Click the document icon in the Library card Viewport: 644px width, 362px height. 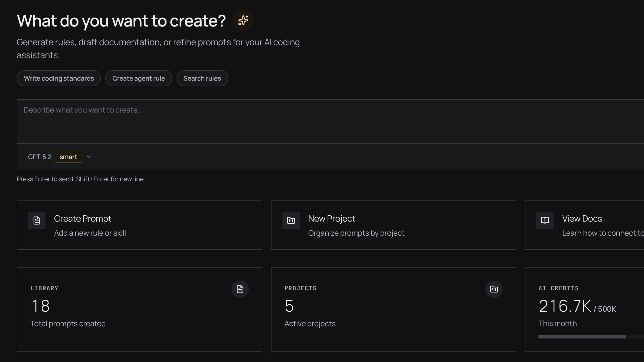(x=240, y=289)
